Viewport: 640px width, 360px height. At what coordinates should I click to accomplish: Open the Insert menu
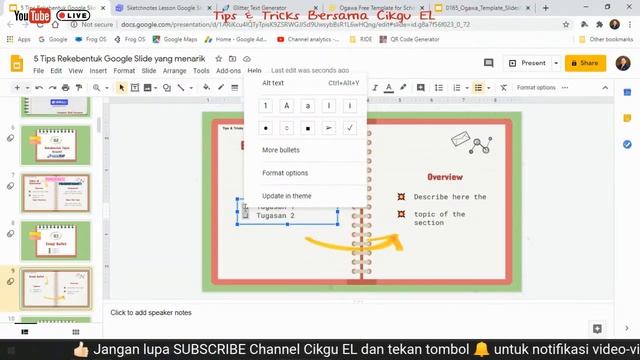click(98, 71)
